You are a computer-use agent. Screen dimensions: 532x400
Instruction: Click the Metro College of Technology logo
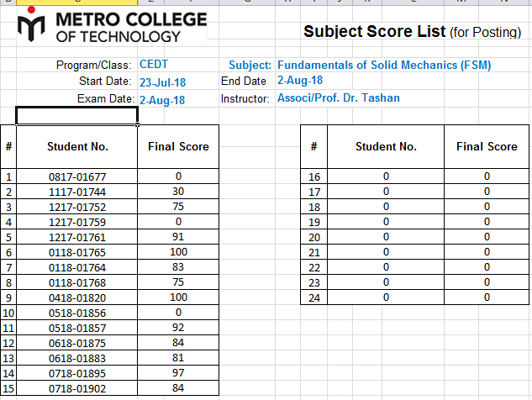pyautogui.click(x=112, y=24)
